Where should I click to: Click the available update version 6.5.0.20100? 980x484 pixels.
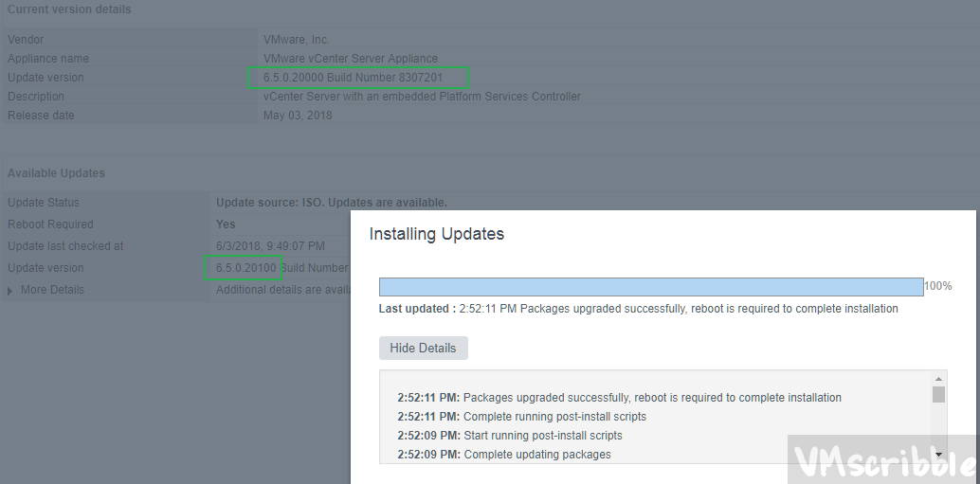[245, 268]
